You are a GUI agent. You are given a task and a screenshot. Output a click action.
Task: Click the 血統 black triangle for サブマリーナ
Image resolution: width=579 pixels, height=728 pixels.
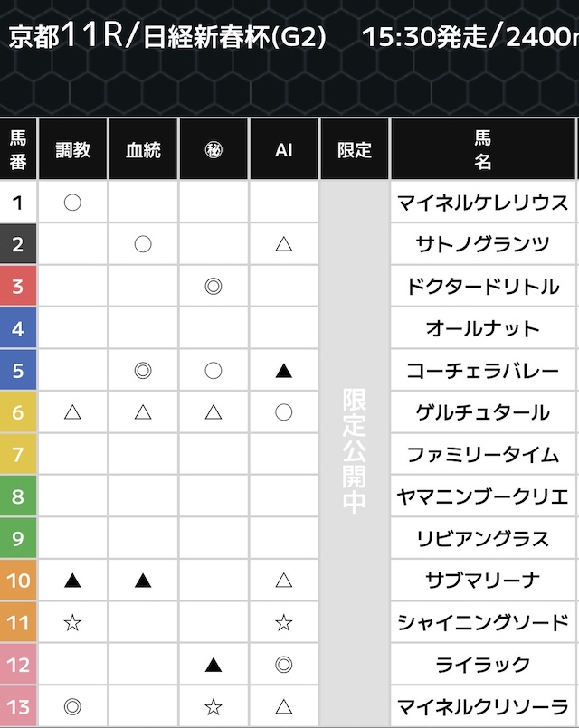point(143,581)
